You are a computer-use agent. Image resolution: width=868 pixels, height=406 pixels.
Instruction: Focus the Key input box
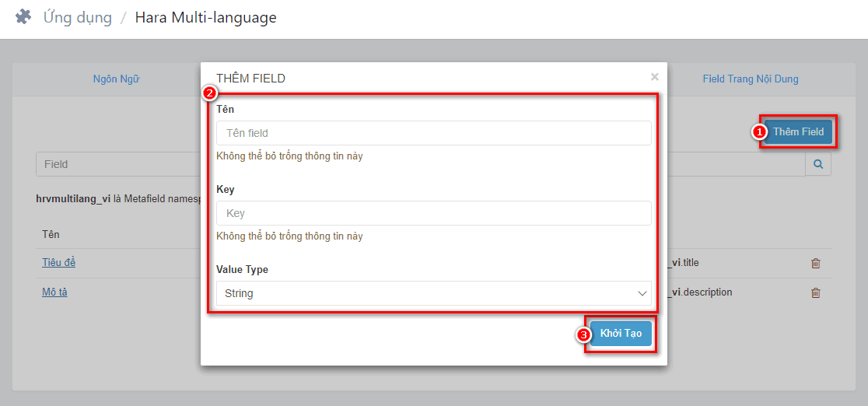[x=433, y=212]
